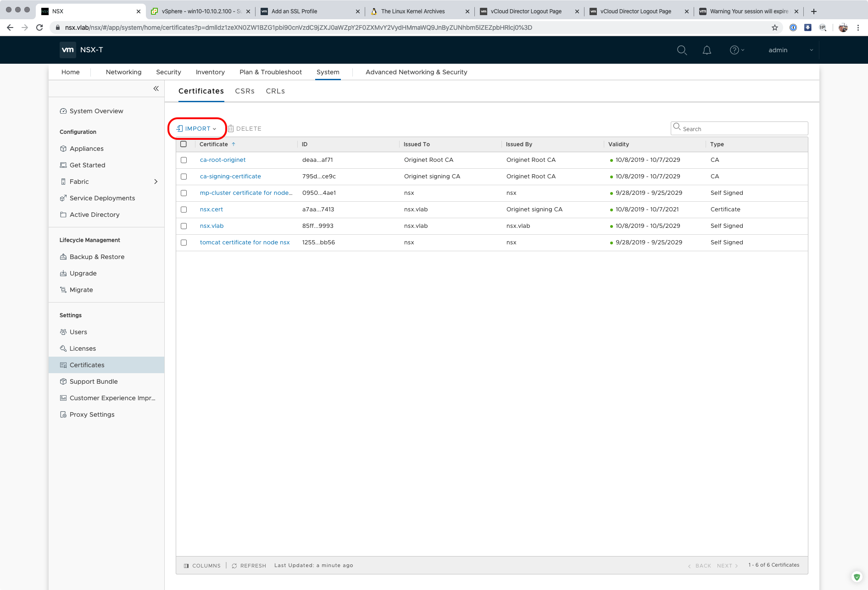Open the Import dropdown menu
Screen dimensions: 868x590
(197, 129)
